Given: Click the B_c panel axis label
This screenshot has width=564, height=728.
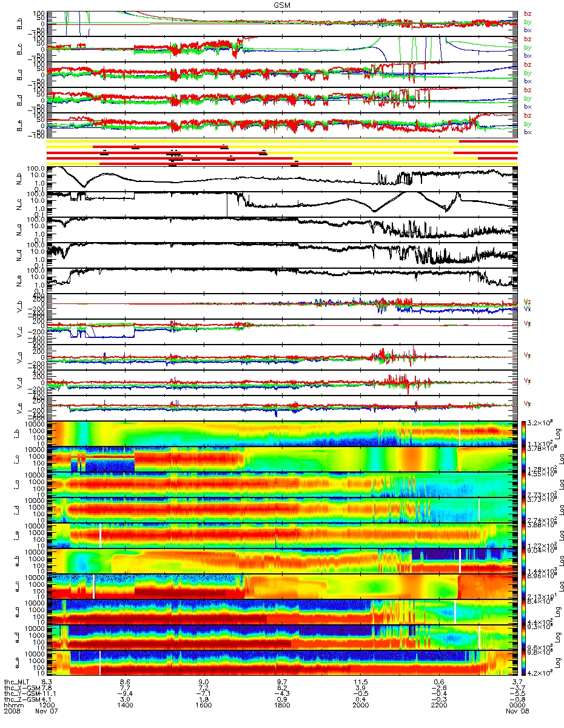Looking at the screenshot, I should (19, 49).
